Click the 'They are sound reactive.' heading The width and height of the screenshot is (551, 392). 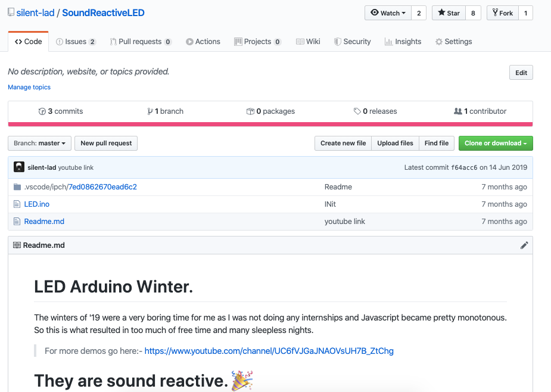pyautogui.click(x=131, y=381)
